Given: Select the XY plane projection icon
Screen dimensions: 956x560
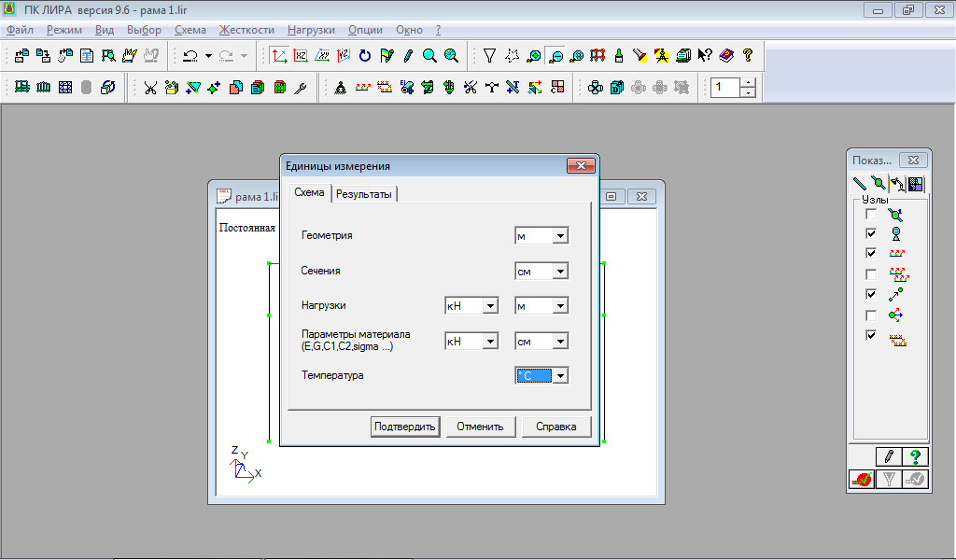Looking at the screenshot, I should click(x=322, y=56).
